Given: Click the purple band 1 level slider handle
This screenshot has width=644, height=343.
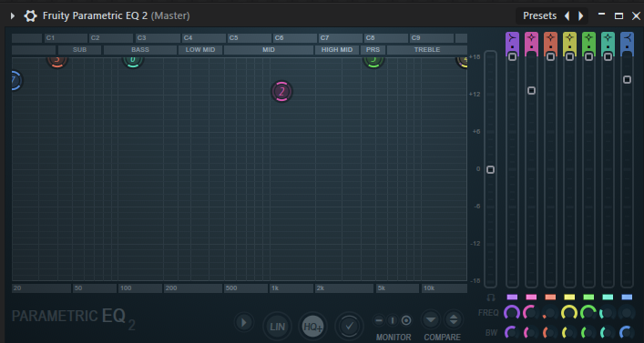Looking at the screenshot, I should click(512, 57).
